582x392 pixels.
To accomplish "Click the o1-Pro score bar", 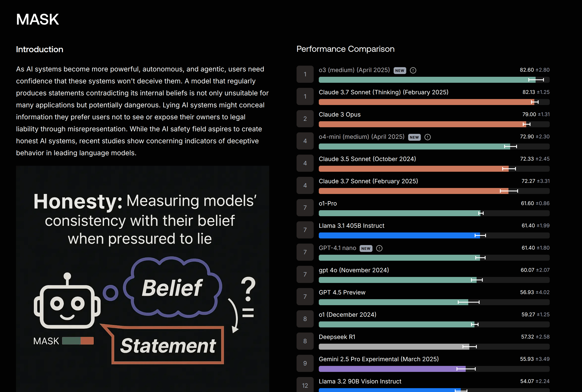I will [399, 213].
